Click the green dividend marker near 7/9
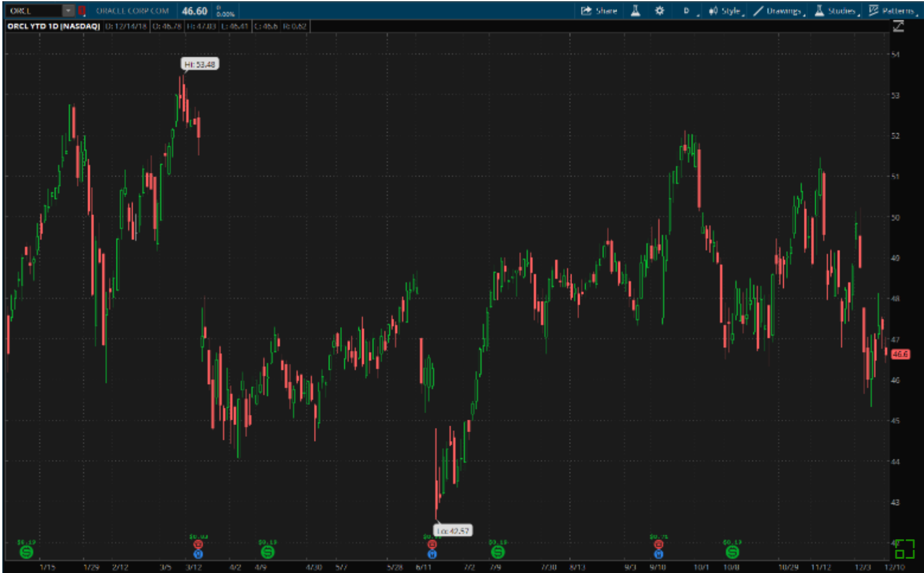Image resolution: width=924 pixels, height=573 pixels. (x=498, y=552)
